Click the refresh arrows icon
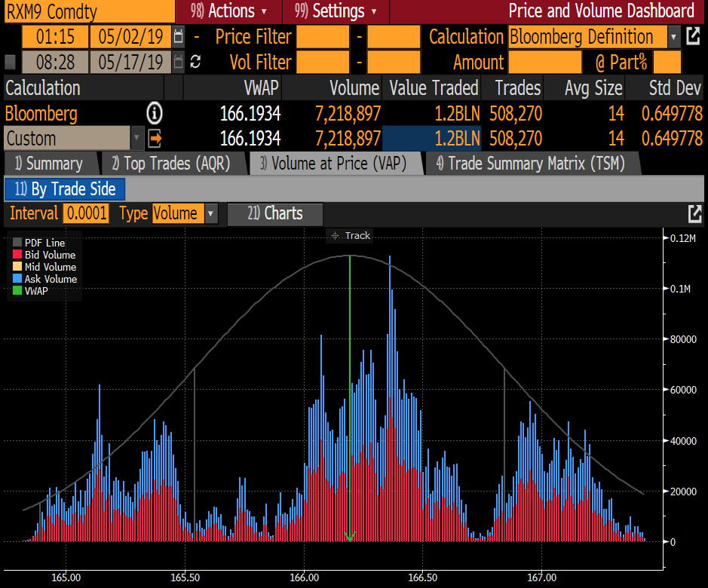The image size is (708, 588). pos(195,62)
